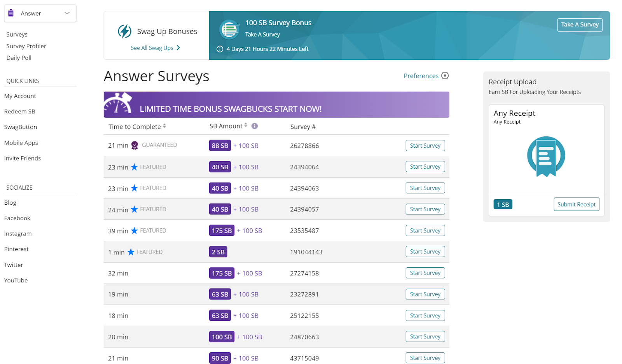Click the Guaranteed badge icon on survey 26278866
The image size is (622, 364).
(x=135, y=145)
